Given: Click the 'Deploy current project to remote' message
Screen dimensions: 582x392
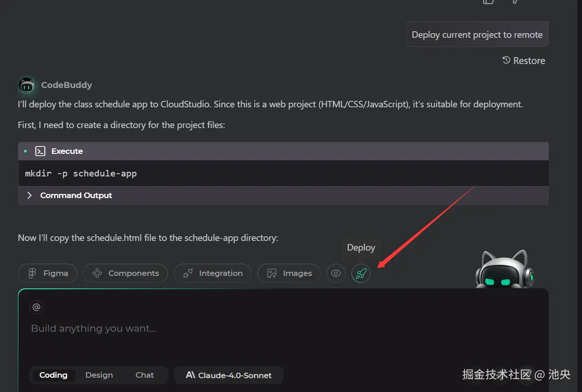Looking at the screenshot, I should pos(477,35).
